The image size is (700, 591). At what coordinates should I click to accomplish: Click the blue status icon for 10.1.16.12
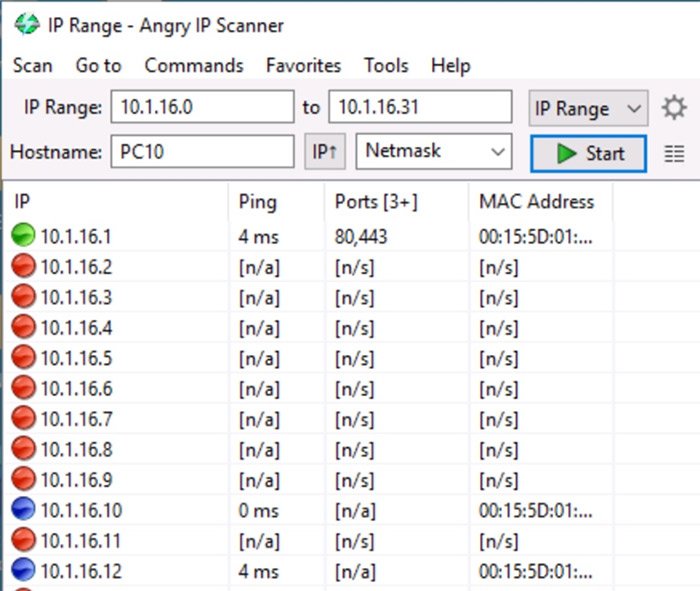point(23,571)
